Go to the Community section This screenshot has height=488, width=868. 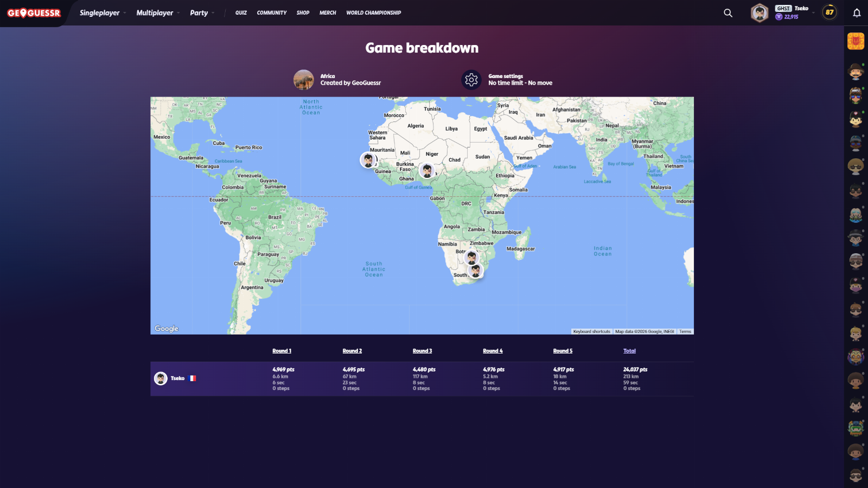272,13
